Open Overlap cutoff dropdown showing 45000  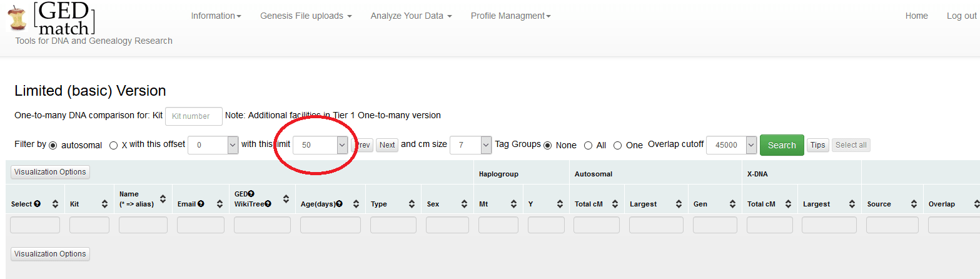point(732,145)
